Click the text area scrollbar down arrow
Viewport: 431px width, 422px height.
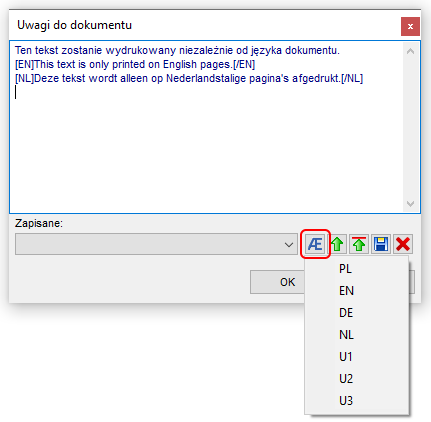[410, 203]
